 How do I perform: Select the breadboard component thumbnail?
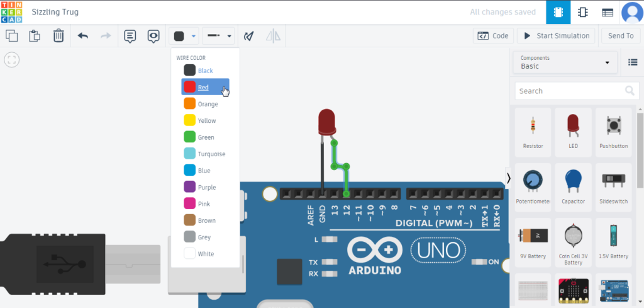pyautogui.click(x=533, y=291)
